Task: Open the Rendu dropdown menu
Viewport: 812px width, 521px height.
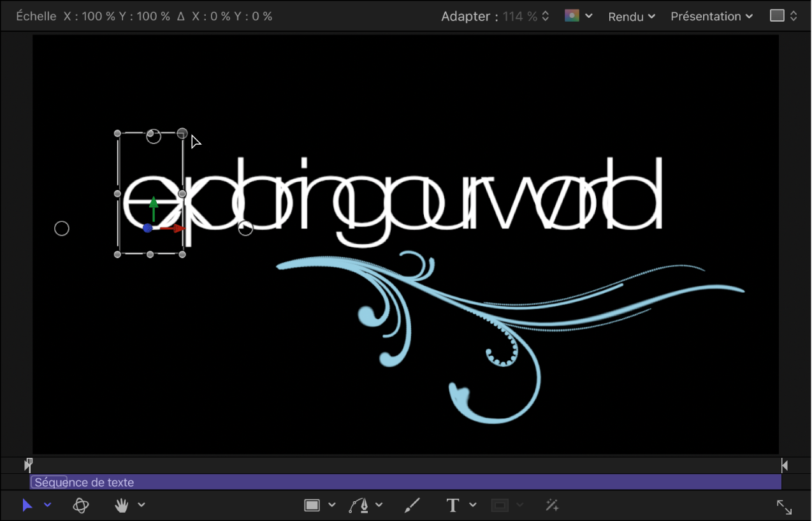Action: (x=632, y=17)
